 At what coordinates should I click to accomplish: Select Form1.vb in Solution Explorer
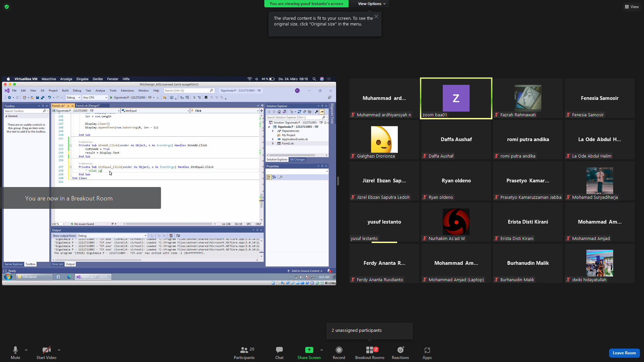(288, 143)
